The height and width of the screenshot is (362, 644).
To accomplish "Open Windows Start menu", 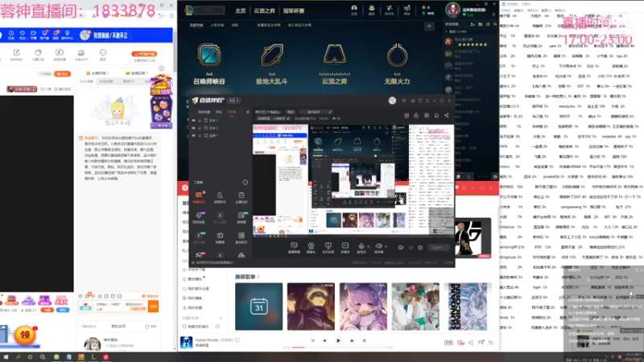I will pyautogui.click(x=6, y=357).
